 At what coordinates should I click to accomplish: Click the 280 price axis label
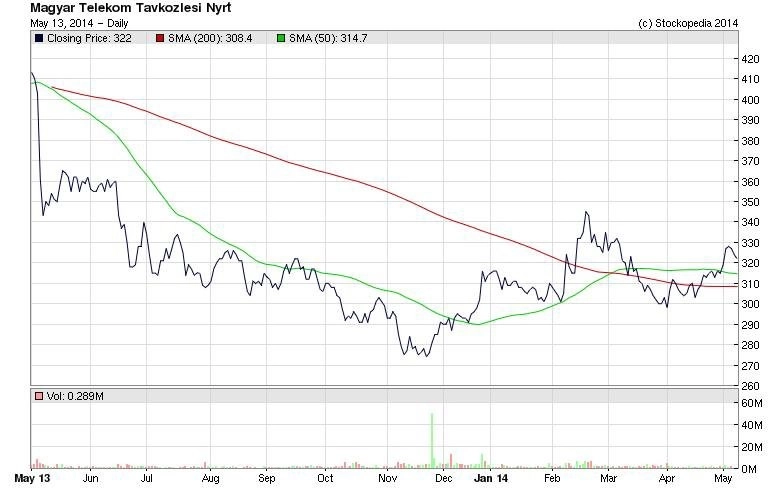click(x=750, y=345)
